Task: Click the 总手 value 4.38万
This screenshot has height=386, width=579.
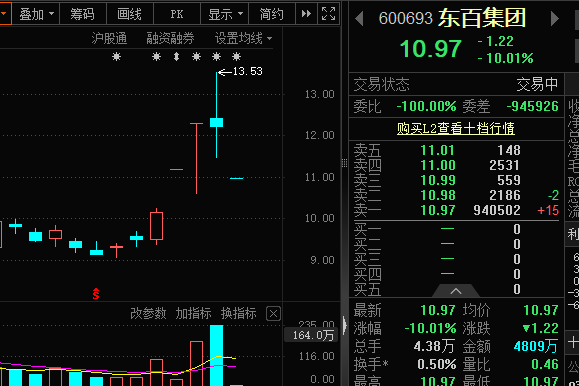Action: tap(434, 346)
